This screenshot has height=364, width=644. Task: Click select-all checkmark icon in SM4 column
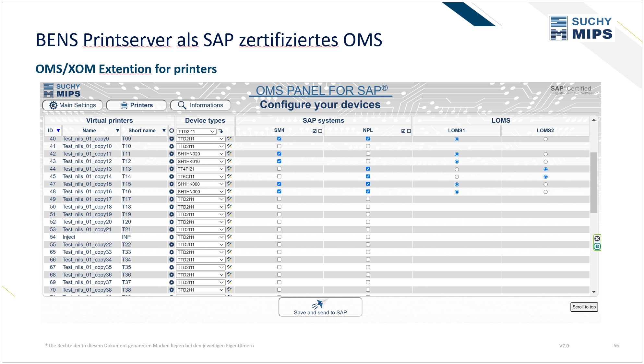coord(315,131)
